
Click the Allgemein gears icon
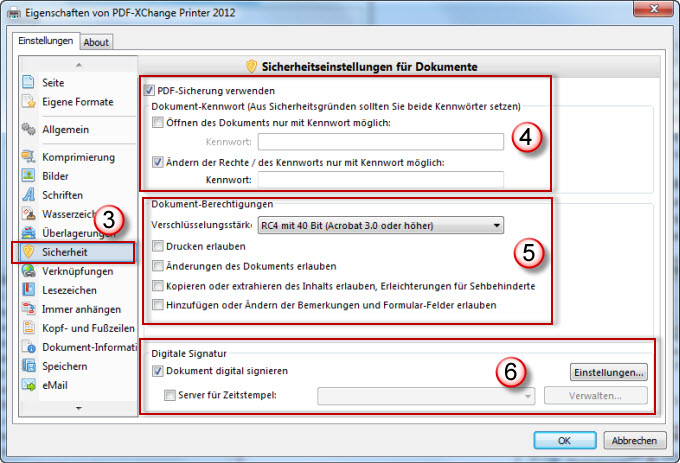tap(29, 129)
